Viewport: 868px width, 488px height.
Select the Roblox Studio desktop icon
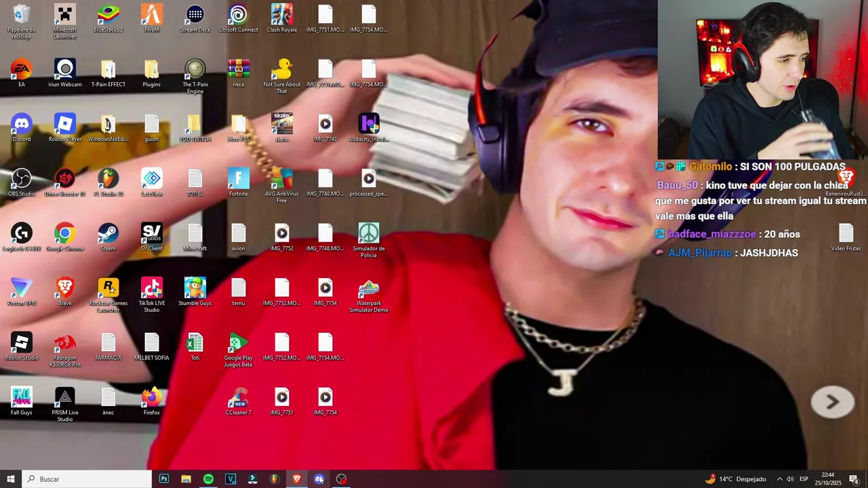coord(22,347)
